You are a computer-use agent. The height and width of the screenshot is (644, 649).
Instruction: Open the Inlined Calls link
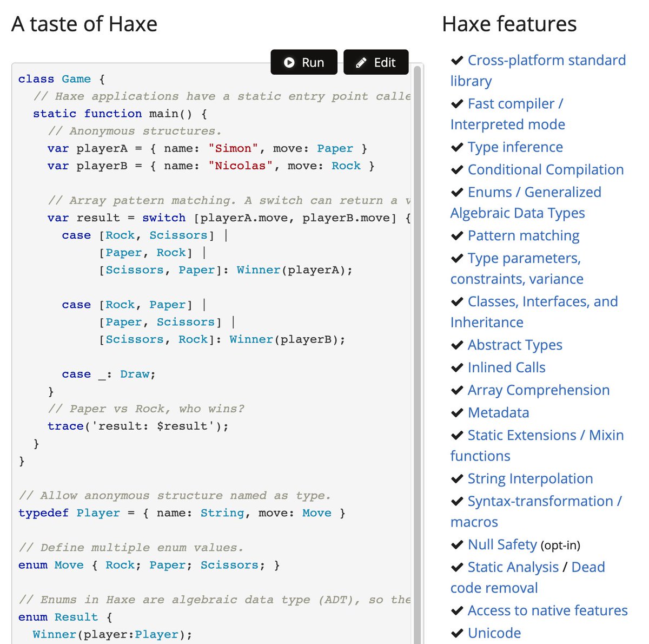pos(507,367)
